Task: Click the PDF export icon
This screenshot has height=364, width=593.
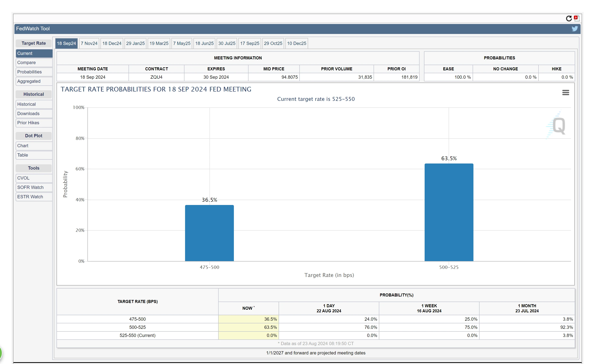Action: 576,18
